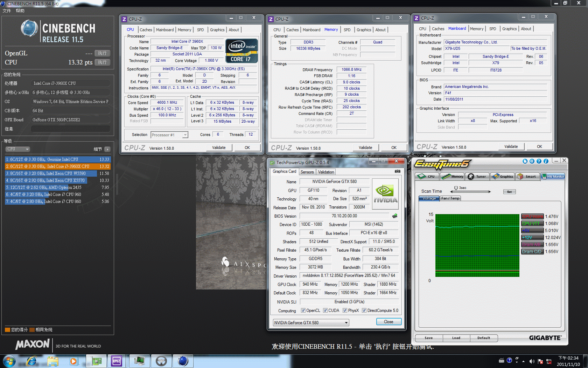Click Default button in EasyTune6
The height and width of the screenshot is (368, 588).
(484, 338)
